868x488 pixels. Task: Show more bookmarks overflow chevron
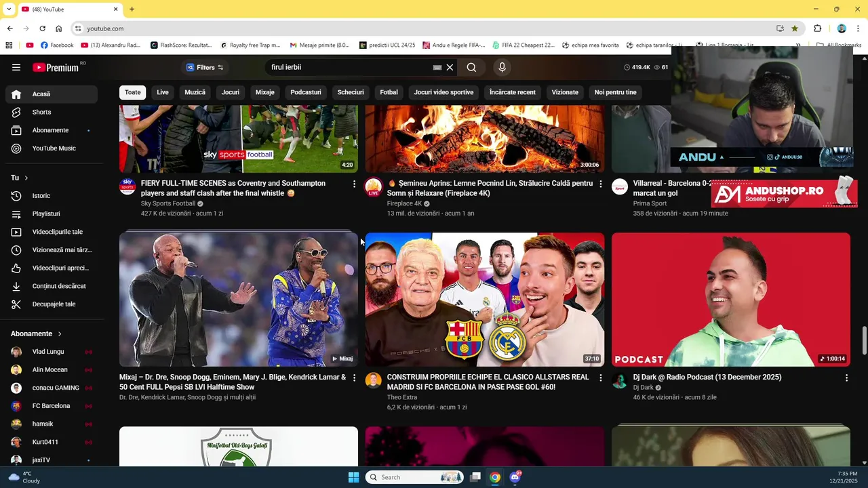[x=798, y=45]
